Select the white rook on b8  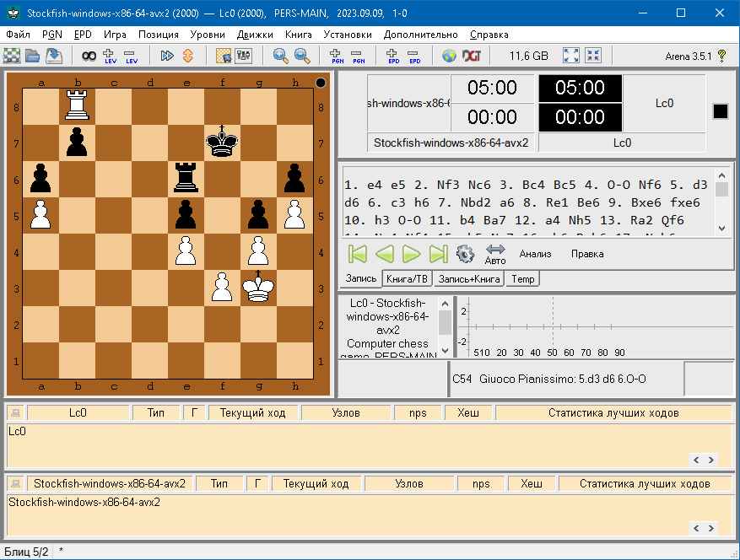pyautogui.click(x=77, y=105)
